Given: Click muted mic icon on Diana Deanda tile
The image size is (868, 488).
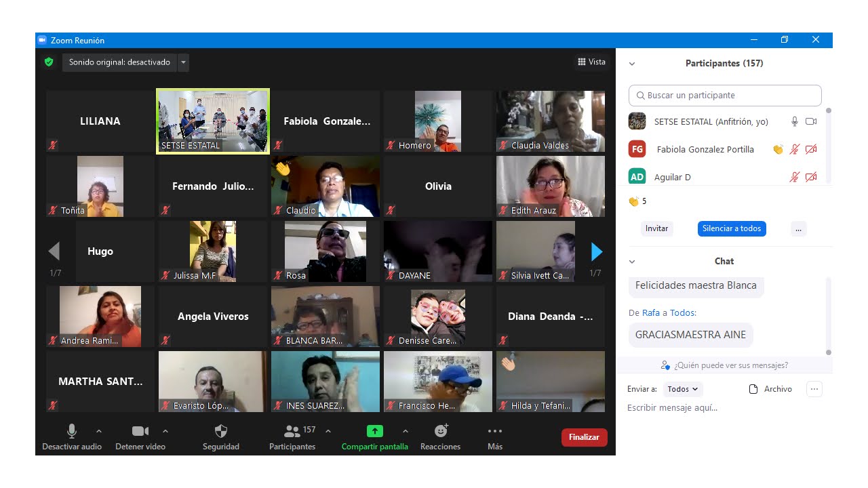Looking at the screenshot, I should [x=503, y=340].
